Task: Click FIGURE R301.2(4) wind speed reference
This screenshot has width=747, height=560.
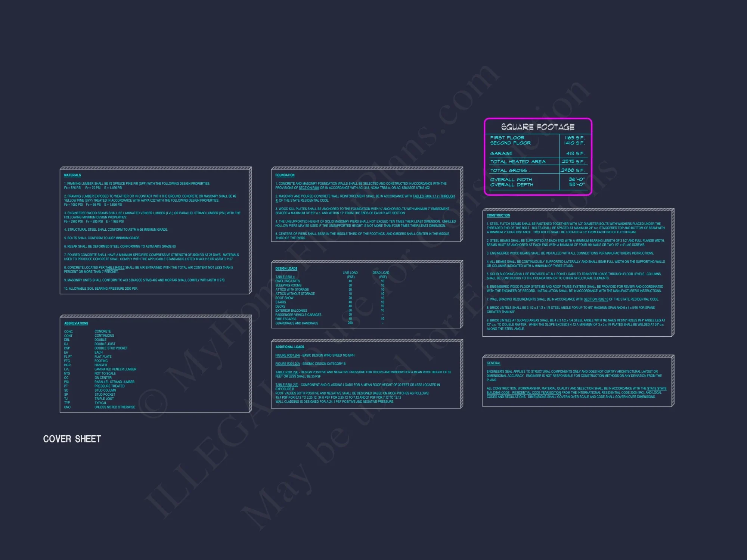Action: (287, 355)
